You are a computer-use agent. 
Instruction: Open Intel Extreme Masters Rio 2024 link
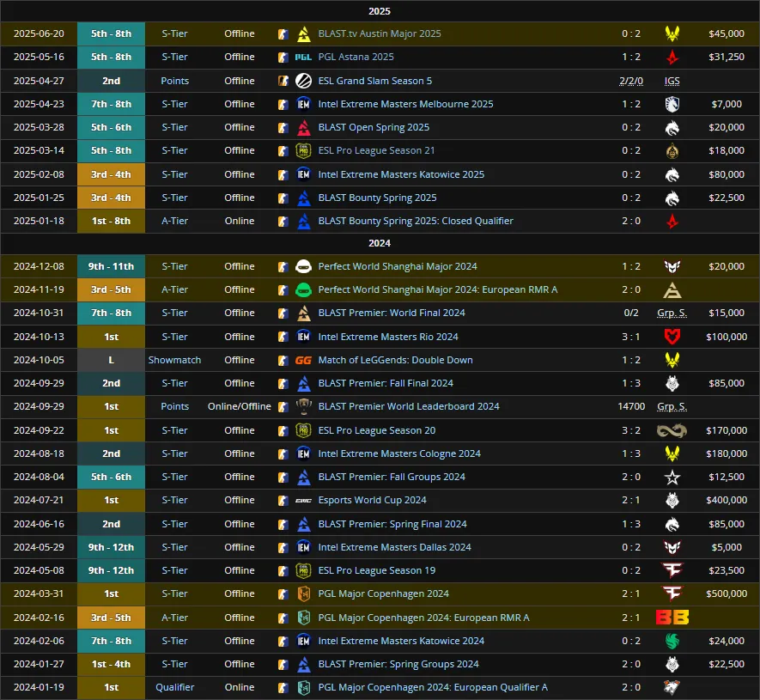click(x=388, y=337)
